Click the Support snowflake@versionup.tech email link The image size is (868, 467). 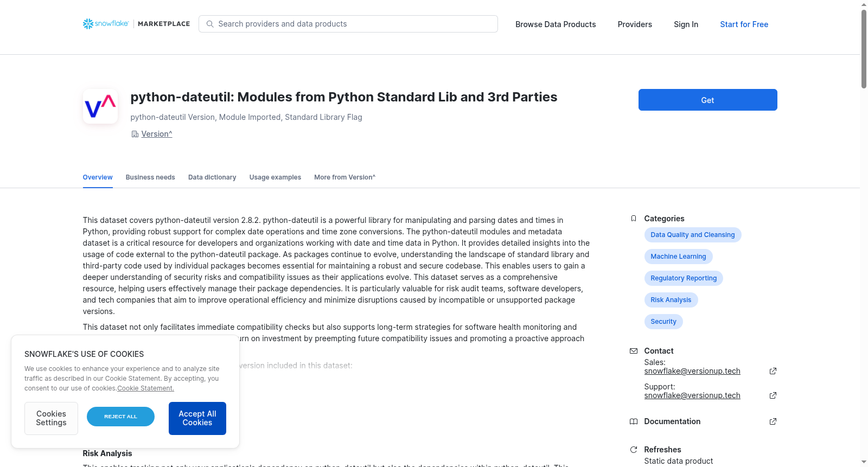692,395
